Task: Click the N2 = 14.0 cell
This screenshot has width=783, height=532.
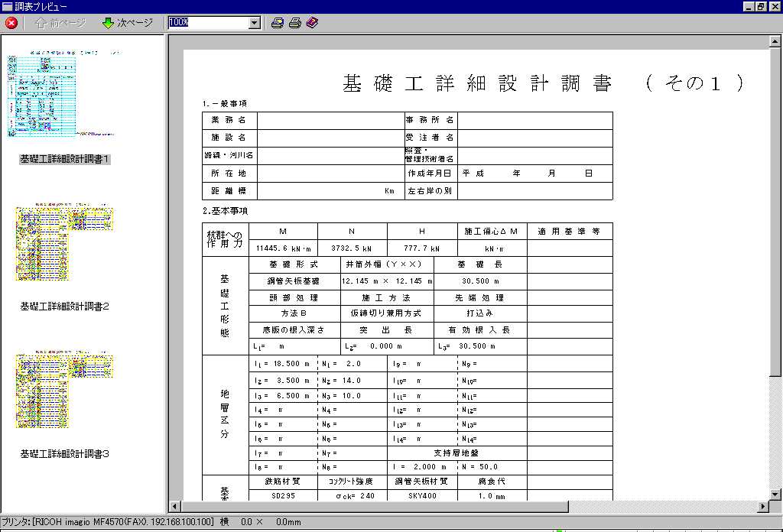Action: pos(352,381)
